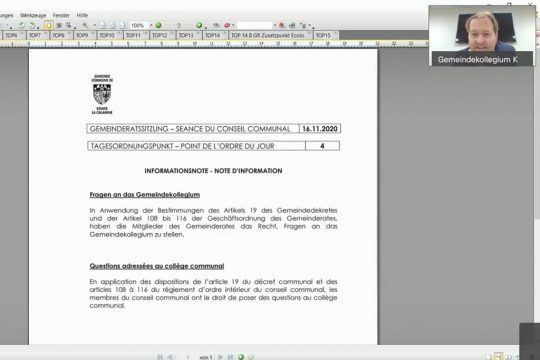Switch to the TOP11 document tab
Viewport: 540px width, 360px height.
(136, 35)
